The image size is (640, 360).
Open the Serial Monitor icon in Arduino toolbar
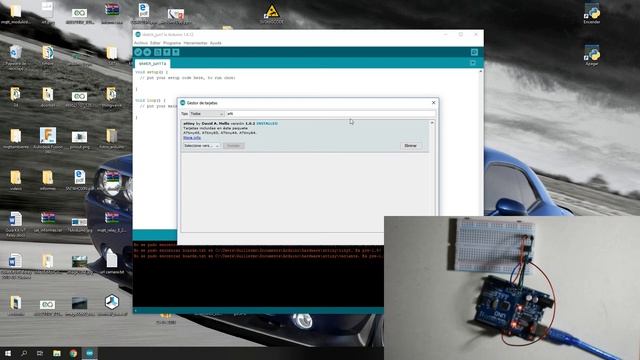pyautogui.click(x=474, y=52)
